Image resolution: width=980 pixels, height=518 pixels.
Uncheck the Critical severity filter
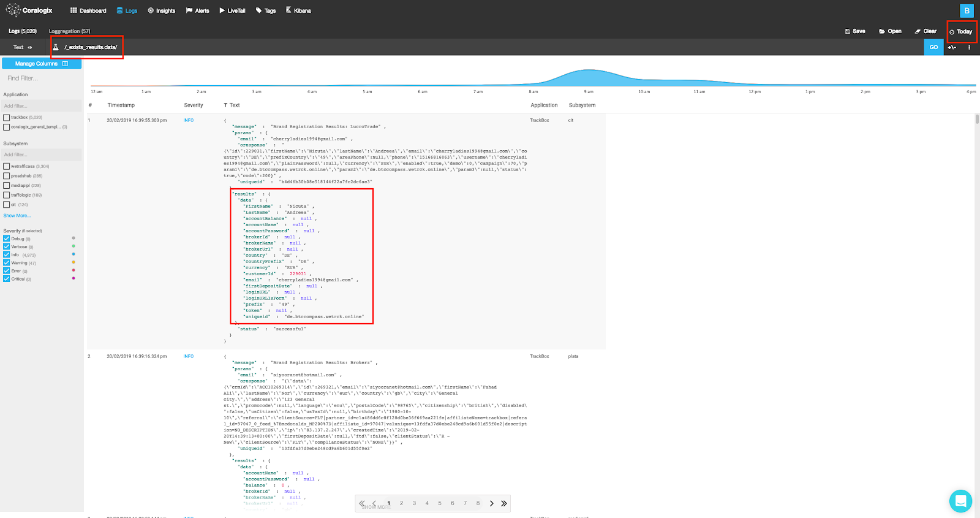click(x=7, y=279)
